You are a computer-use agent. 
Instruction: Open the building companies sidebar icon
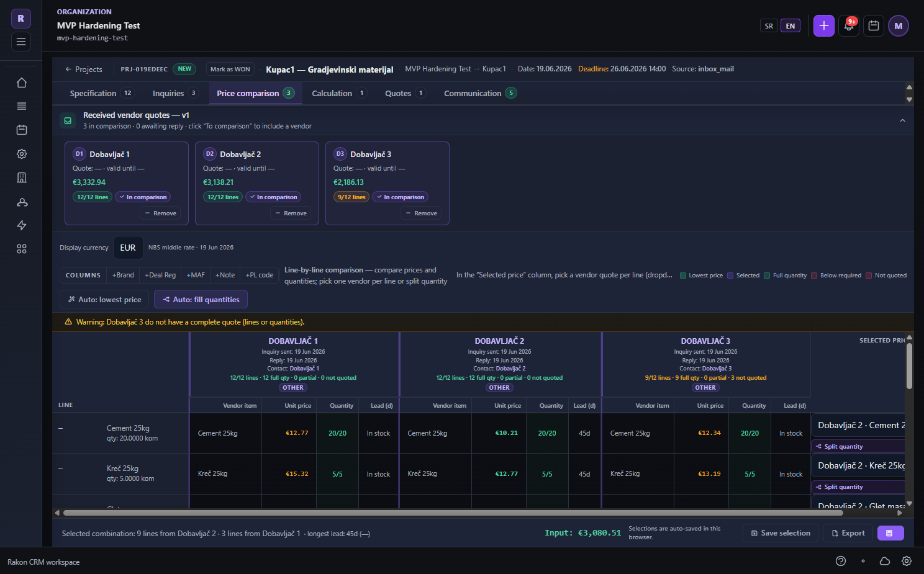click(22, 177)
